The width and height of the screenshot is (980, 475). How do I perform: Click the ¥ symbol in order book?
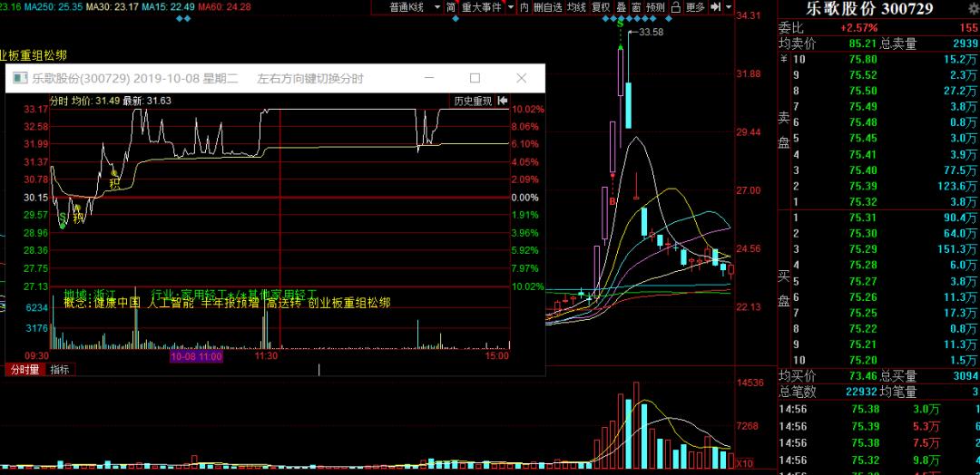point(784,59)
